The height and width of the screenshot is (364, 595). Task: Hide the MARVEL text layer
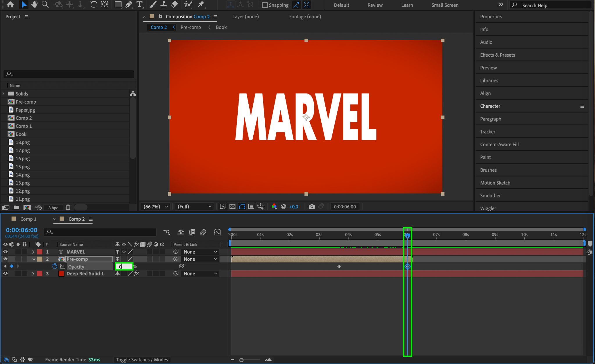pyautogui.click(x=5, y=252)
